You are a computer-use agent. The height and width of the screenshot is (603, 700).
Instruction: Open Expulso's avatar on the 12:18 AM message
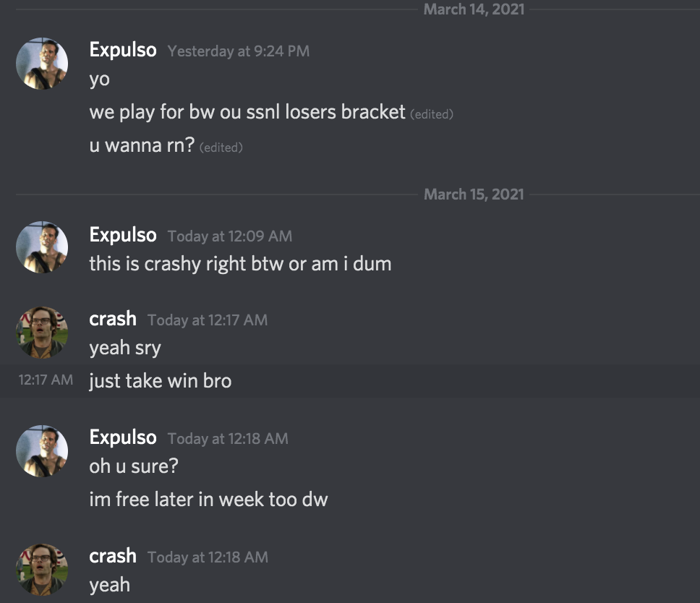pos(42,450)
